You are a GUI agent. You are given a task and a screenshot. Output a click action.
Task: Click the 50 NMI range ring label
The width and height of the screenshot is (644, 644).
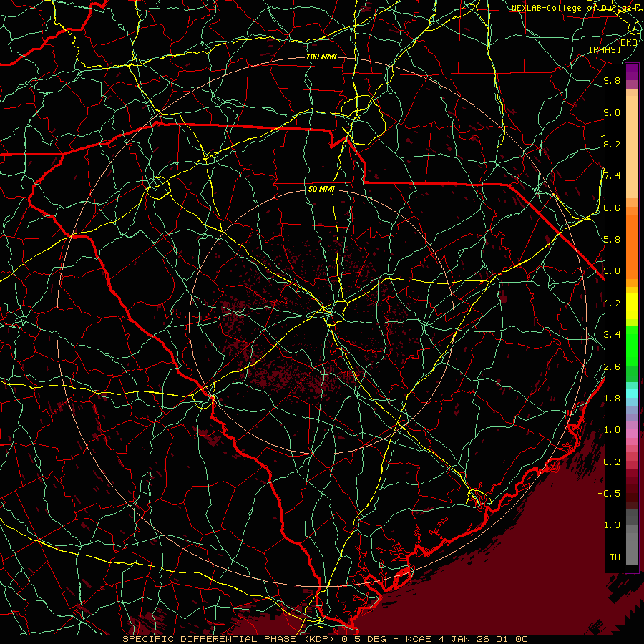pyautogui.click(x=321, y=190)
